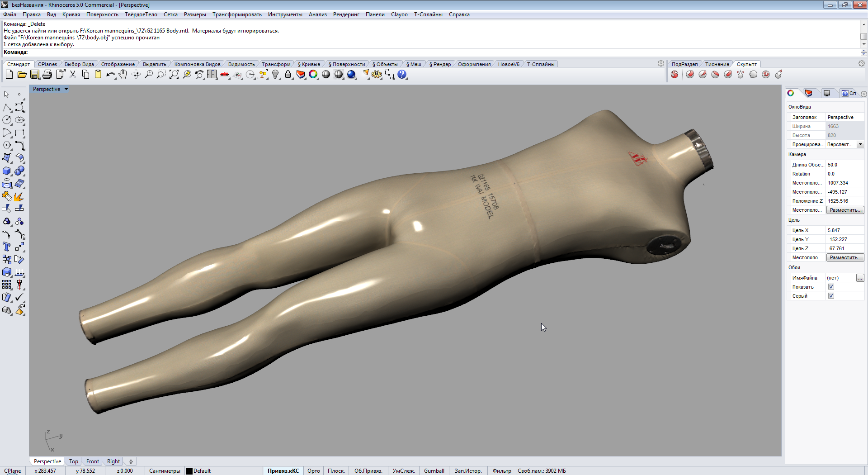Click the Print icon in toolbar
Image resolution: width=868 pixels, height=475 pixels.
(x=47, y=75)
